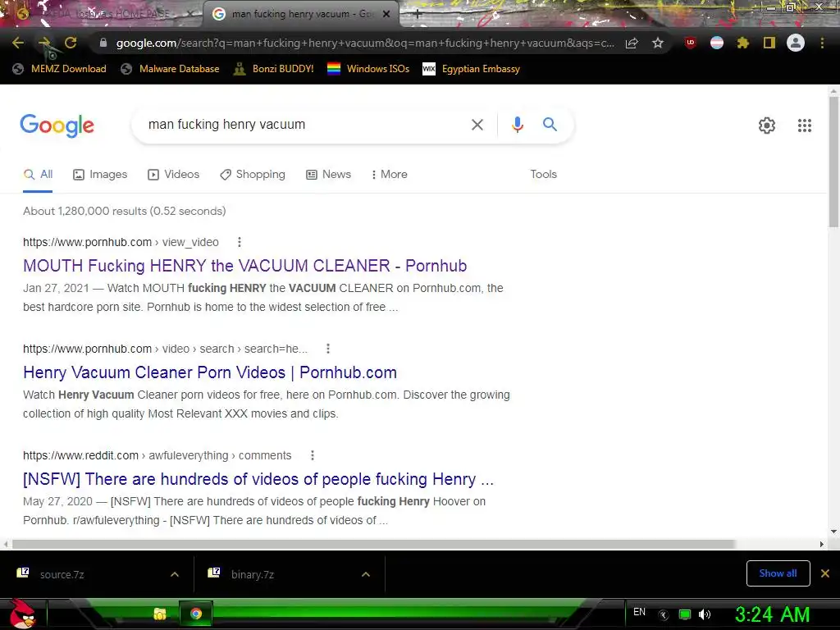The image size is (840, 630).
Task: Switch to News results
Action: tap(328, 175)
